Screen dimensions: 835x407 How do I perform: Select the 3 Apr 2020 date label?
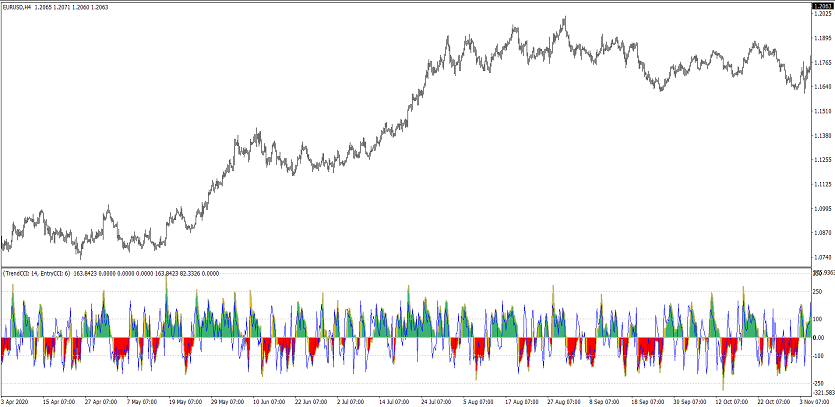pos(19,400)
